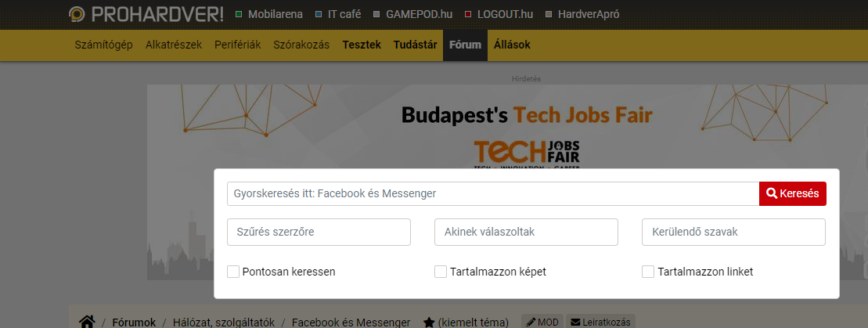Viewport: 868px width, 328px height.
Task: Click the Gyorskeresés search input field
Action: coord(493,193)
